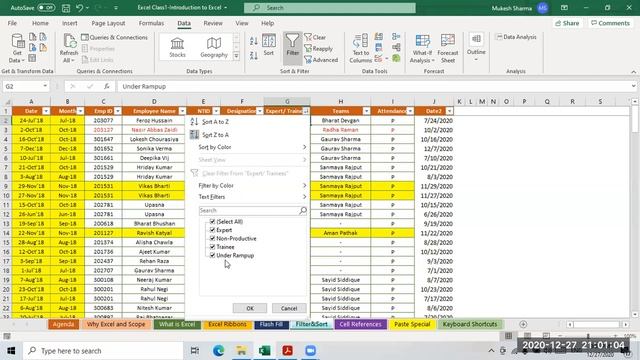
Task: Switch to Keyboard Shortcuts sheet tab
Action: point(470,324)
